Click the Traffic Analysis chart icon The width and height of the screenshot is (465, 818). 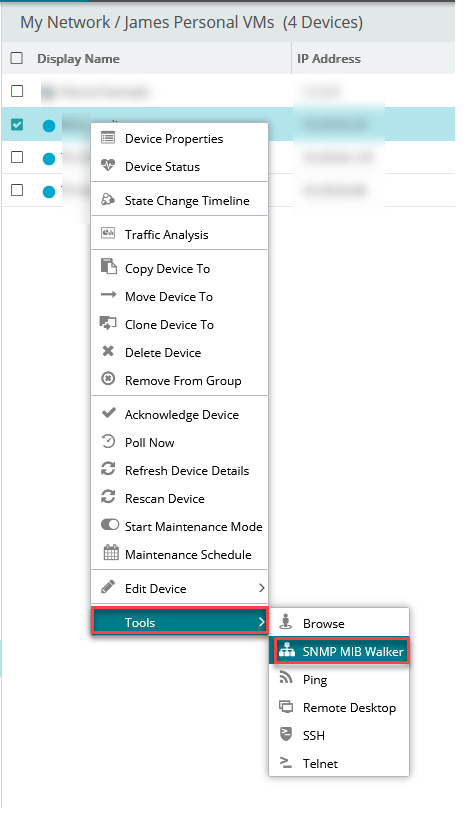108,234
